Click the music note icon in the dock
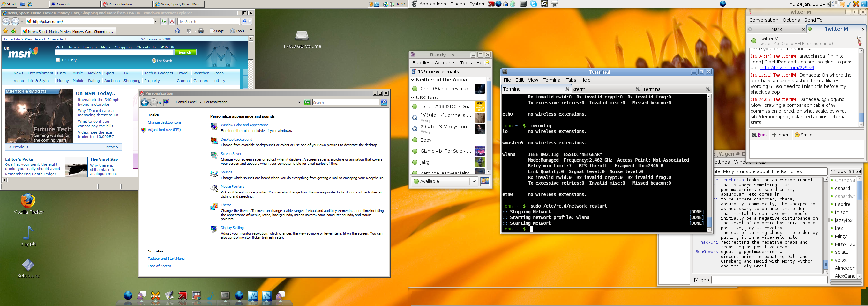 pos(211,295)
